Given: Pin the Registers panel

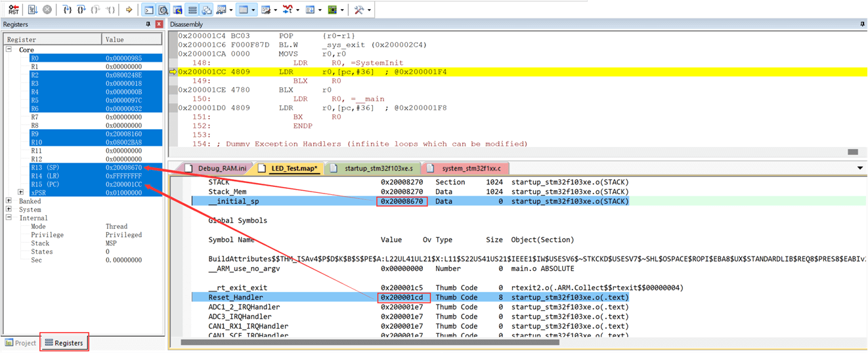Looking at the screenshot, I should pos(148,24).
